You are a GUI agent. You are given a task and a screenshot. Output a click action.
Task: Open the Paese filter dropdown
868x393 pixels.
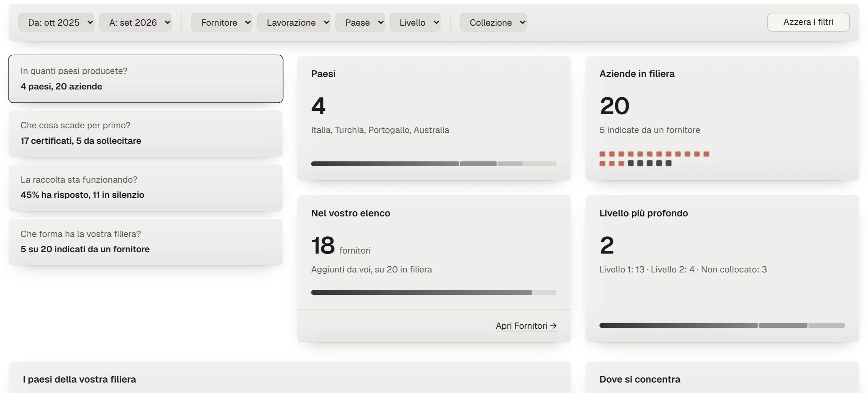pyautogui.click(x=360, y=22)
